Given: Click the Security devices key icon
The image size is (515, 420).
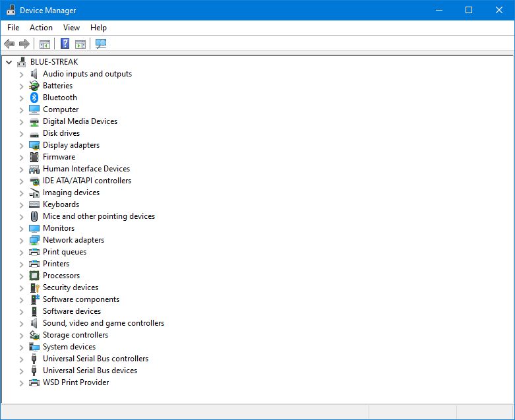Looking at the screenshot, I should tap(35, 287).
